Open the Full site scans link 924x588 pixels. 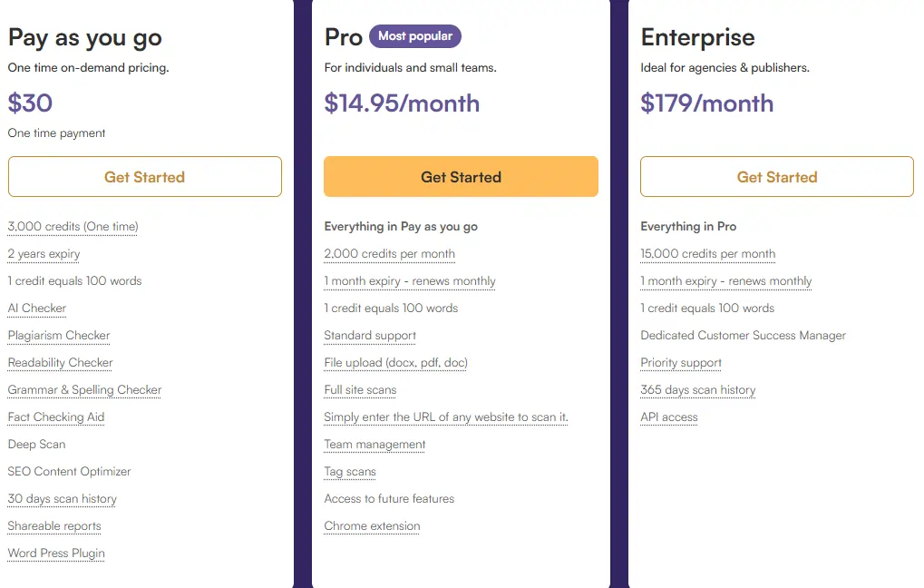point(361,390)
